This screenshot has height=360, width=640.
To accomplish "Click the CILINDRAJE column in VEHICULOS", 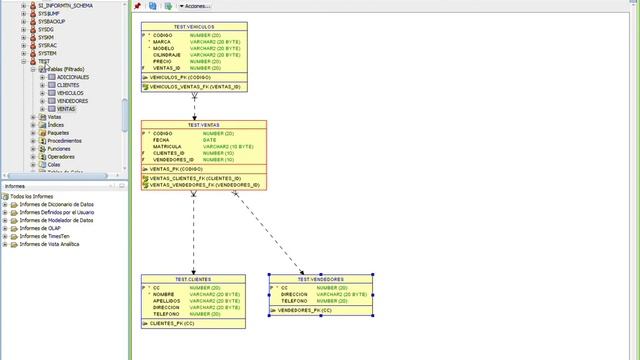I will click(167, 55).
